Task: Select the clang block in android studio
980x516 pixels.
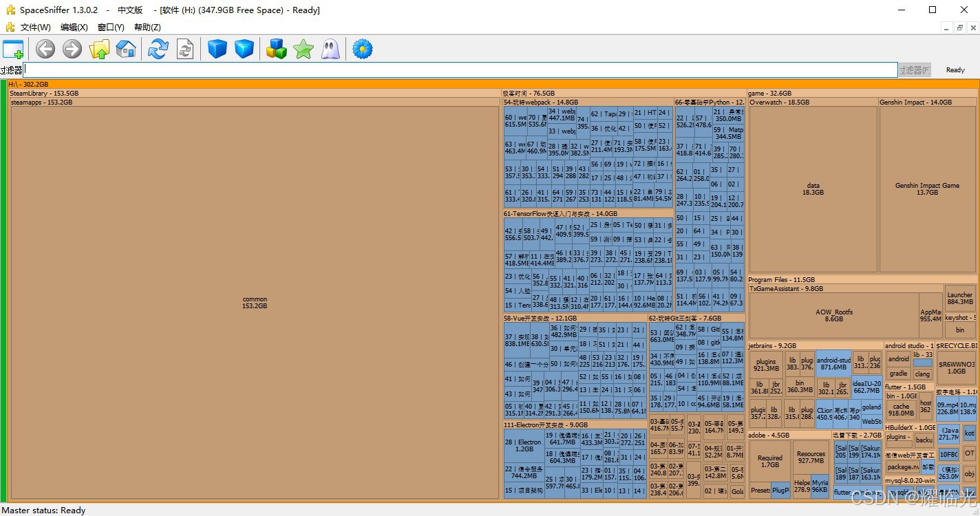Action: (x=922, y=374)
